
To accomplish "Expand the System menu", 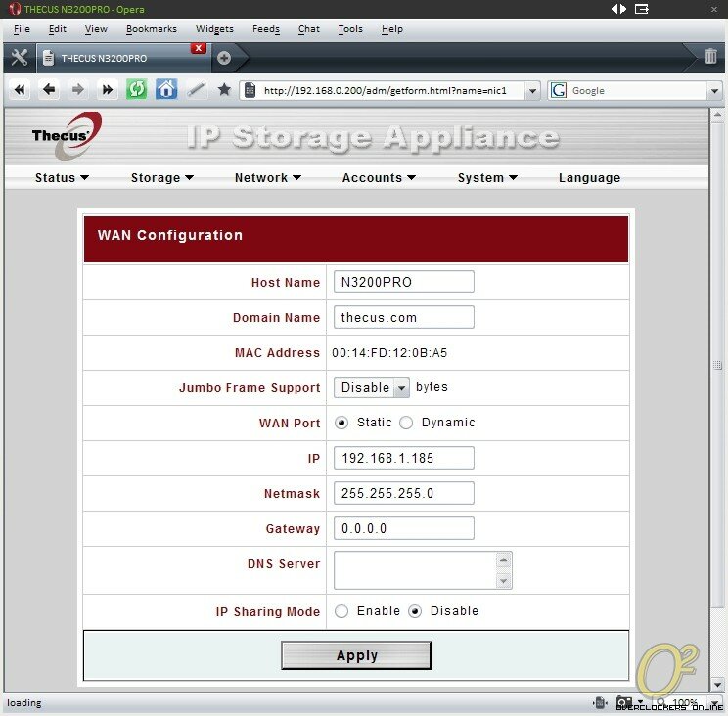I will (487, 178).
